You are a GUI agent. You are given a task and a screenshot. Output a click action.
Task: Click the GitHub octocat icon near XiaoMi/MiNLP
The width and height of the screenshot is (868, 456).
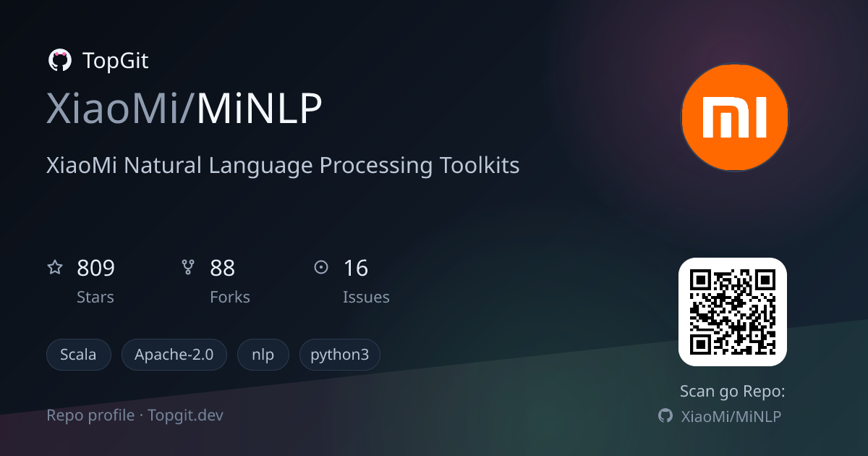[665, 416]
